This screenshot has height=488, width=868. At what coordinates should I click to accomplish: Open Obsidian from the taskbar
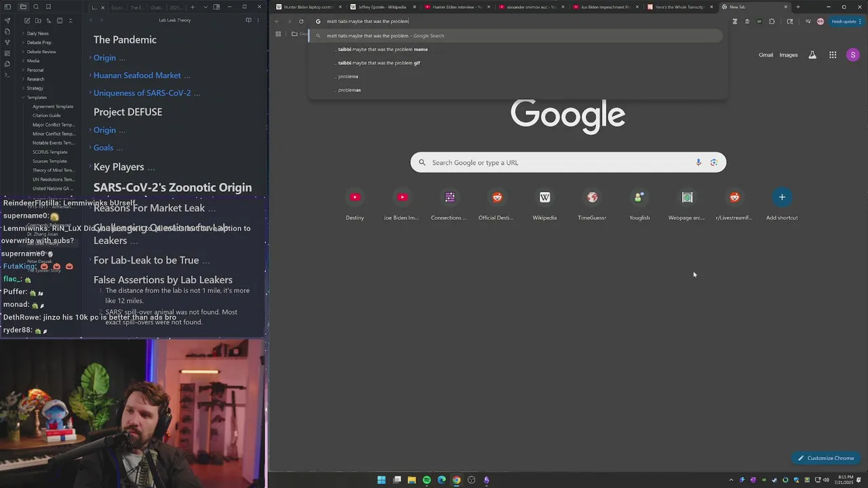(486, 480)
